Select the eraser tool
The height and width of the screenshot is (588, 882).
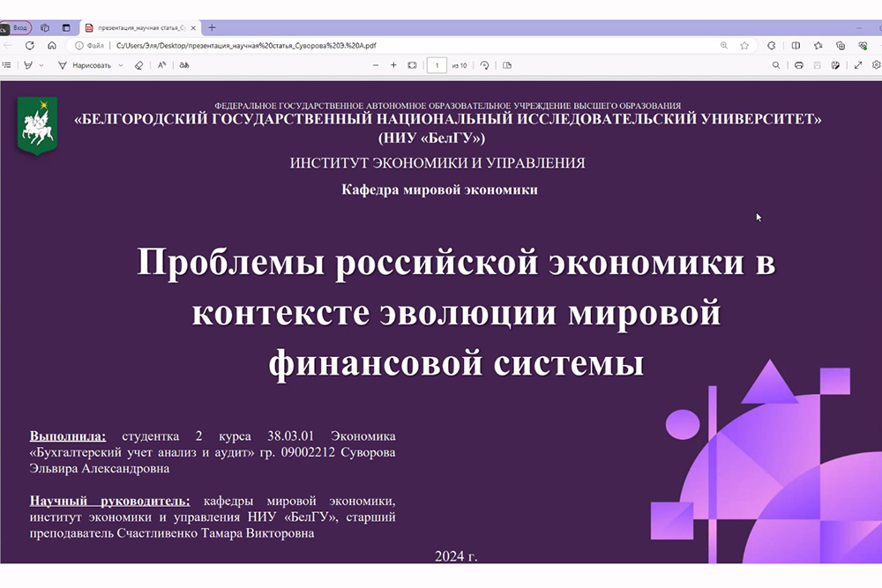click(138, 65)
